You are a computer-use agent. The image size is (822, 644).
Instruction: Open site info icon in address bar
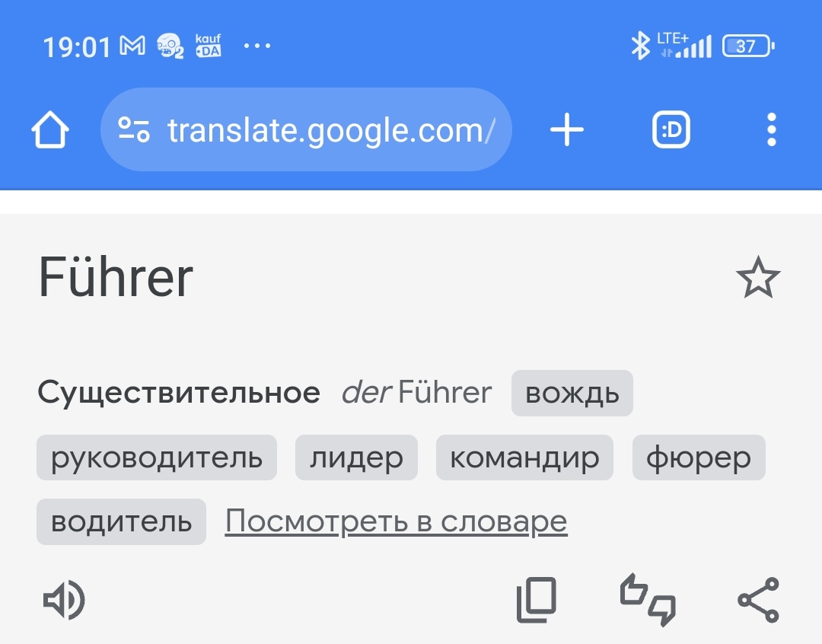[x=134, y=131]
